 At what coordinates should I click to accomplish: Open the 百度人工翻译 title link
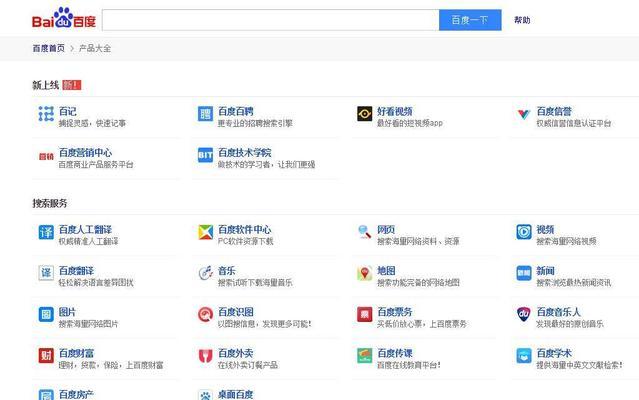pos(85,230)
